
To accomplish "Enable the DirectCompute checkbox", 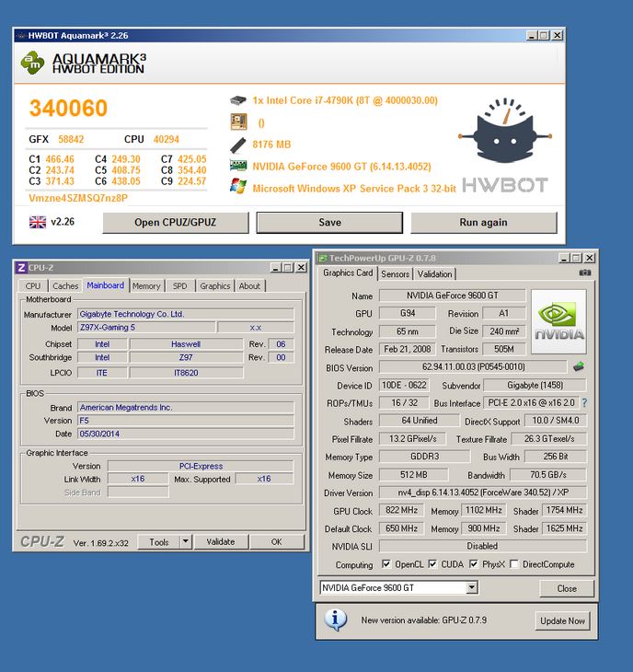I will [x=514, y=564].
